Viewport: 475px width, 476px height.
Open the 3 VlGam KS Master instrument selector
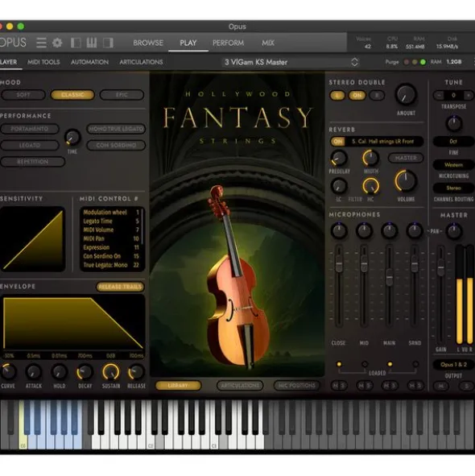(x=291, y=62)
